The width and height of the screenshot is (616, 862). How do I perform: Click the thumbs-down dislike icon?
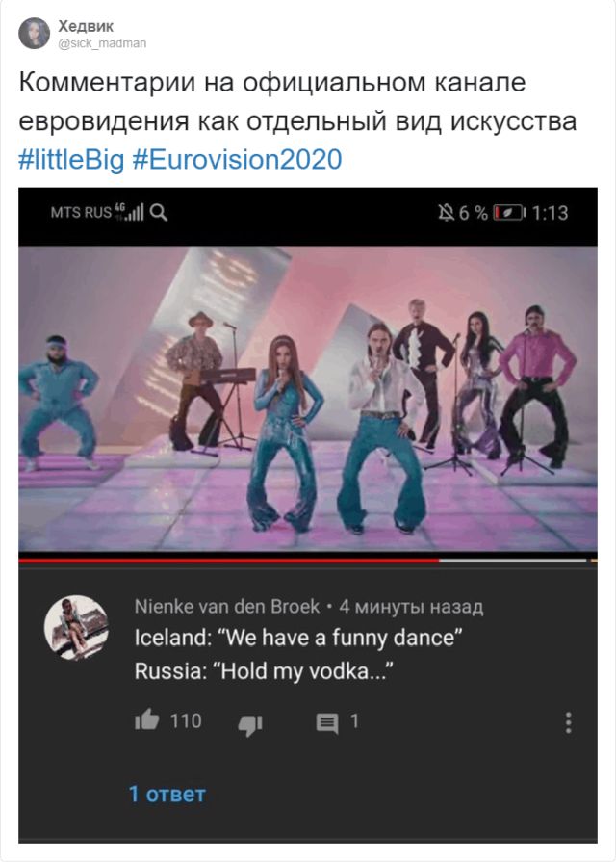pos(250,724)
